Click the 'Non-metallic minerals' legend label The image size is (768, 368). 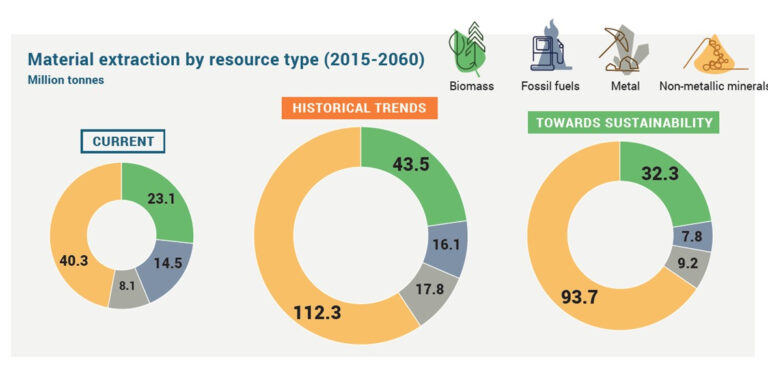[x=714, y=86]
